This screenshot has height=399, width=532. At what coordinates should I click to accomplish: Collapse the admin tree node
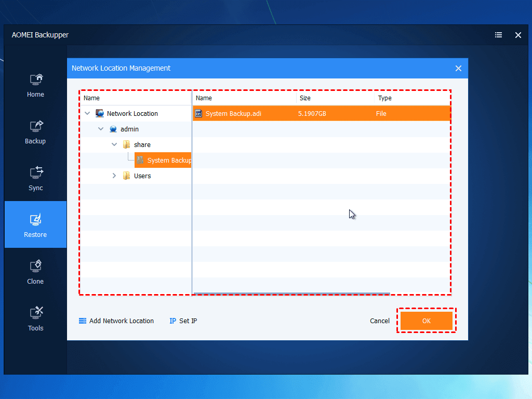point(101,129)
